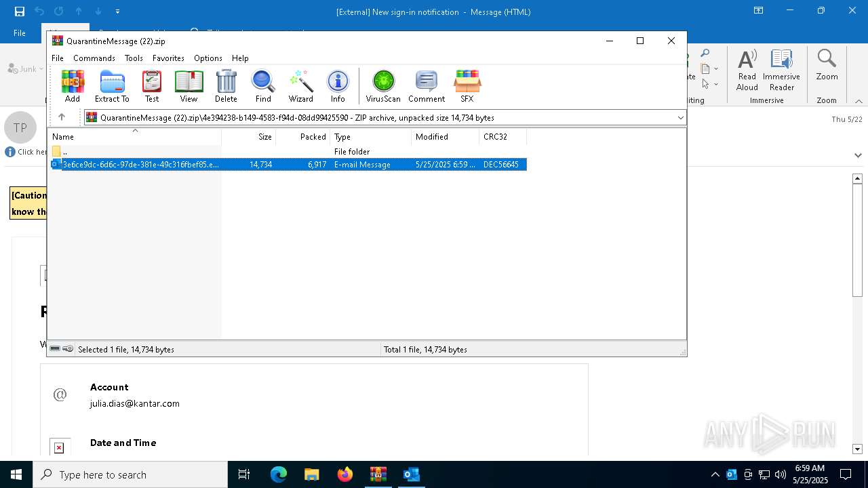Click the Delete trash can icon
This screenshot has height=488, width=868.
click(226, 86)
